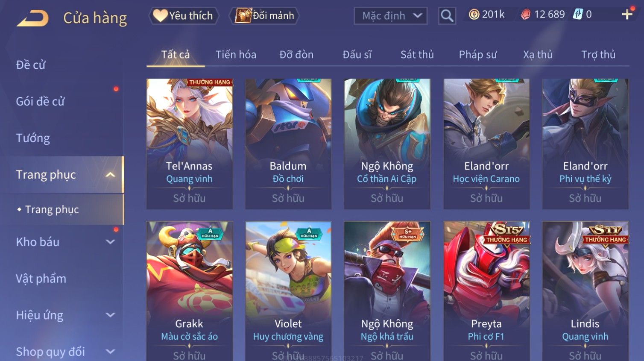Viewport: 644px width, 361px height.
Task: Select Tel'Annas Quang vinh skin card
Action: click(x=189, y=144)
